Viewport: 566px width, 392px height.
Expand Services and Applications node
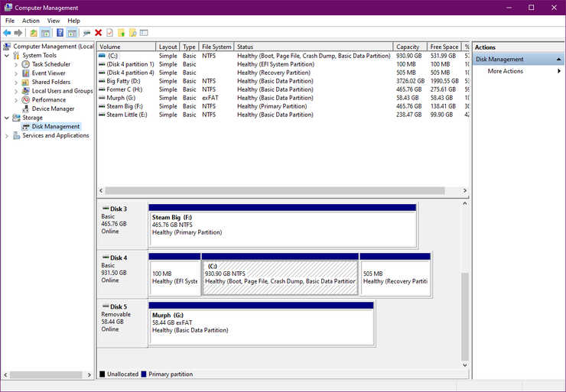pyautogui.click(x=7, y=135)
